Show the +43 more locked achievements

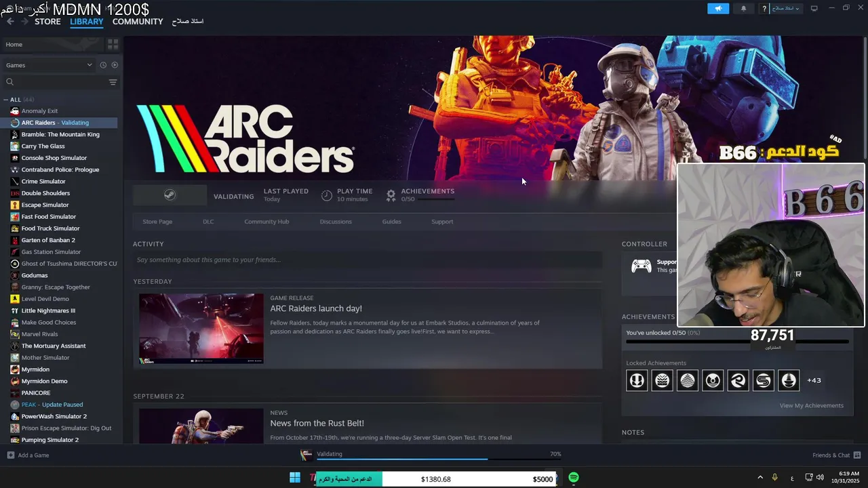tap(814, 380)
